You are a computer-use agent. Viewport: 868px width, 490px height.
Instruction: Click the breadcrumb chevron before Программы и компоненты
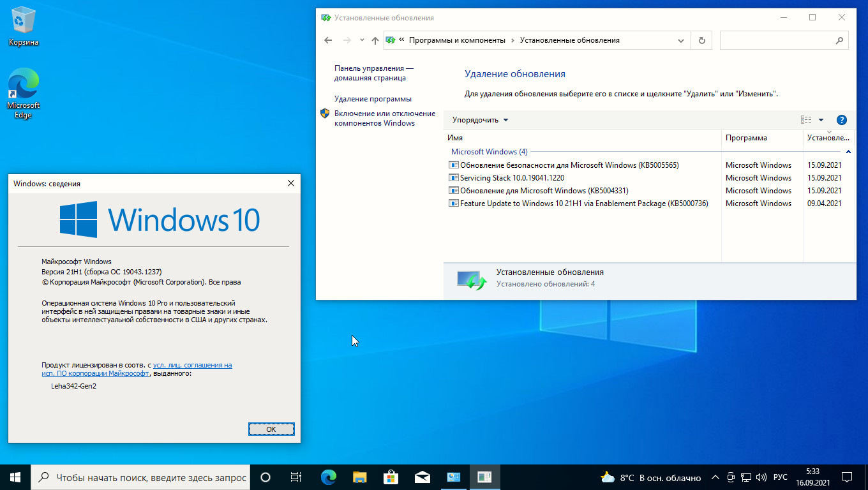(x=402, y=40)
